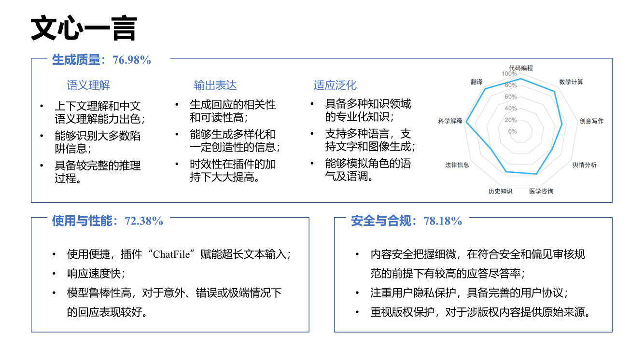Click radar chart label 法律信息
The image size is (644, 362).
point(457,165)
